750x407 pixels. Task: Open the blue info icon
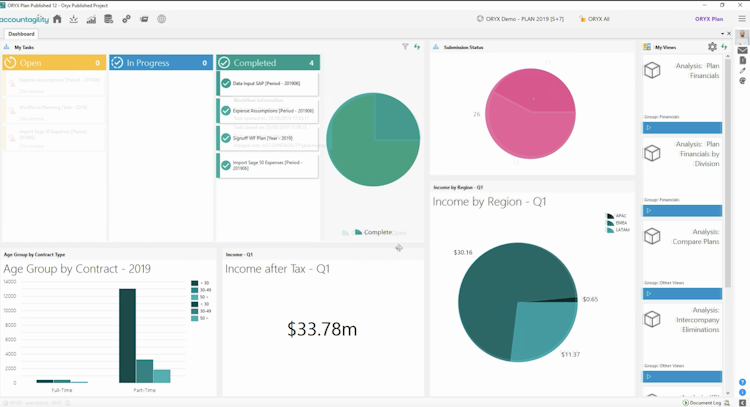coord(742,392)
